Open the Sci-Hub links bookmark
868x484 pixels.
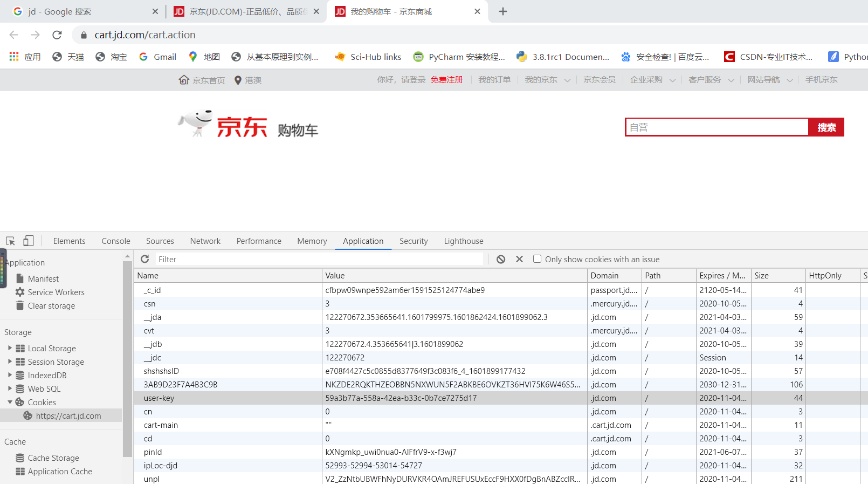(x=368, y=57)
